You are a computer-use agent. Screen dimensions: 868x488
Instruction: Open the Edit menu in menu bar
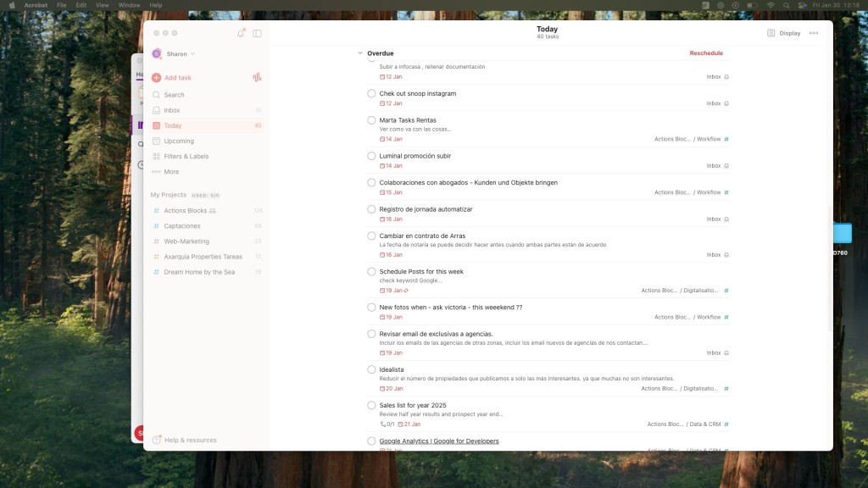[81, 5]
